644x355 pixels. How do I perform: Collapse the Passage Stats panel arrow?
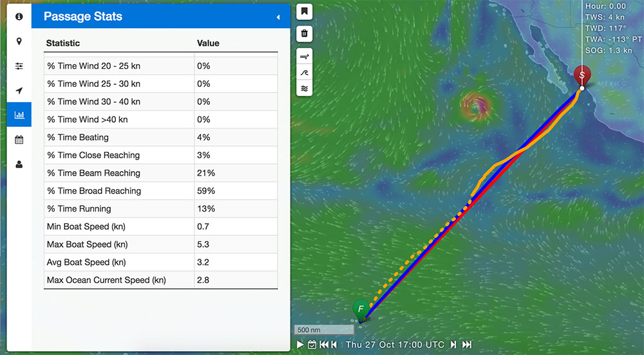coord(278,17)
